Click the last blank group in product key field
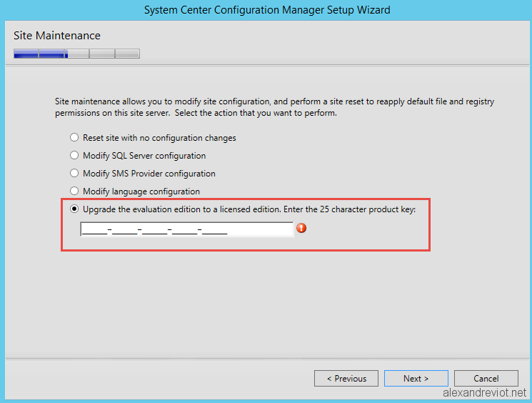 tap(215, 230)
